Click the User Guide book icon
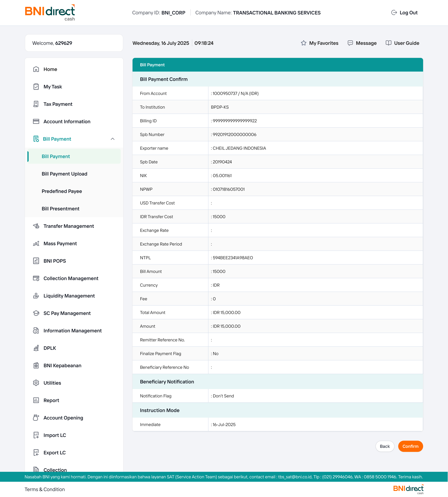The width and height of the screenshot is (448, 497). click(388, 43)
